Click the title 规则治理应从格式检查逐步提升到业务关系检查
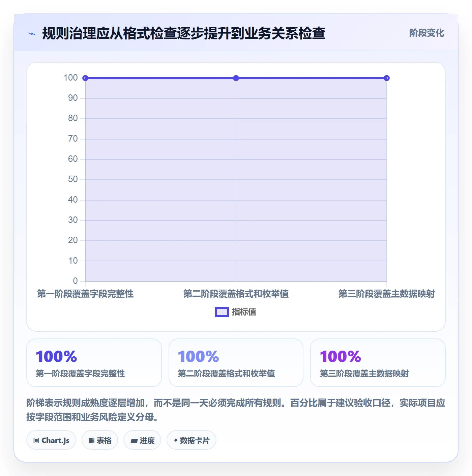Image resolution: width=472 pixels, height=476 pixels. click(x=184, y=33)
